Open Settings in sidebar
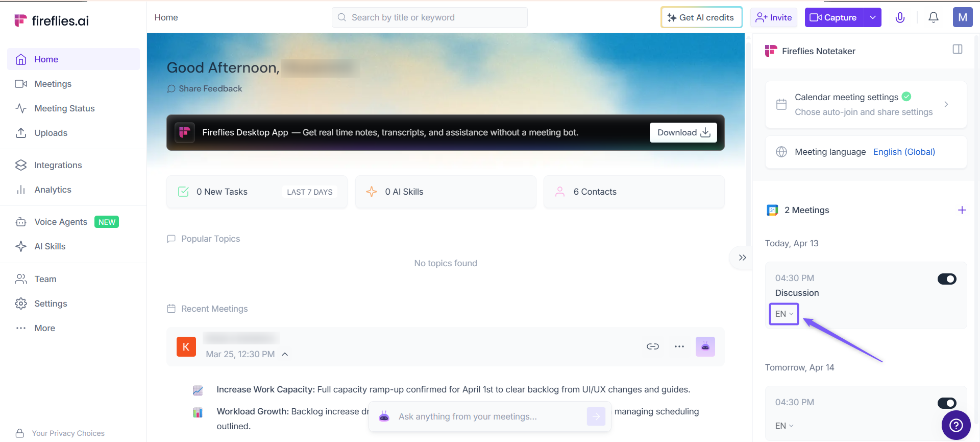Image resolution: width=980 pixels, height=442 pixels. (x=73, y=304)
